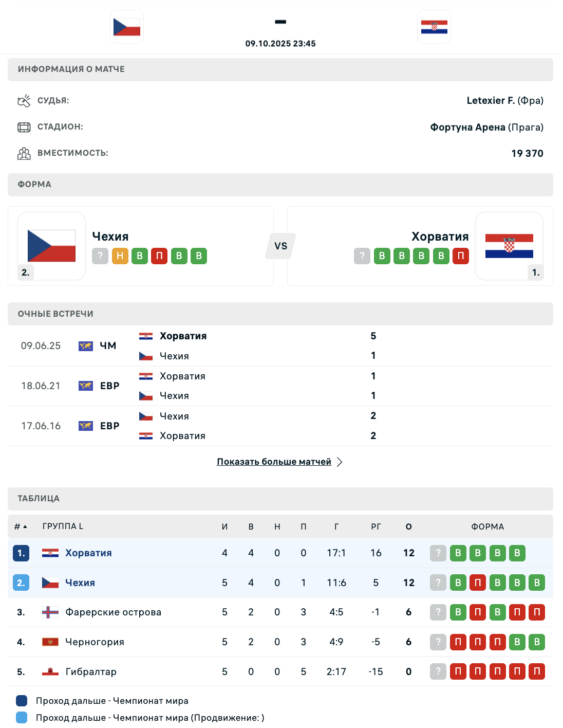Click the dark blue World Cup qualification swatch

coord(22,701)
